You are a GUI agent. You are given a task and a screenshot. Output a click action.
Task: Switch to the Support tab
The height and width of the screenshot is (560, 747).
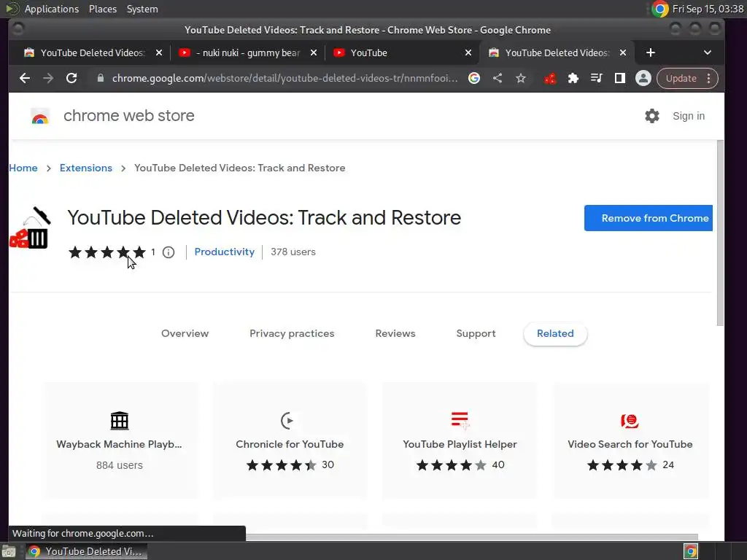476,333
